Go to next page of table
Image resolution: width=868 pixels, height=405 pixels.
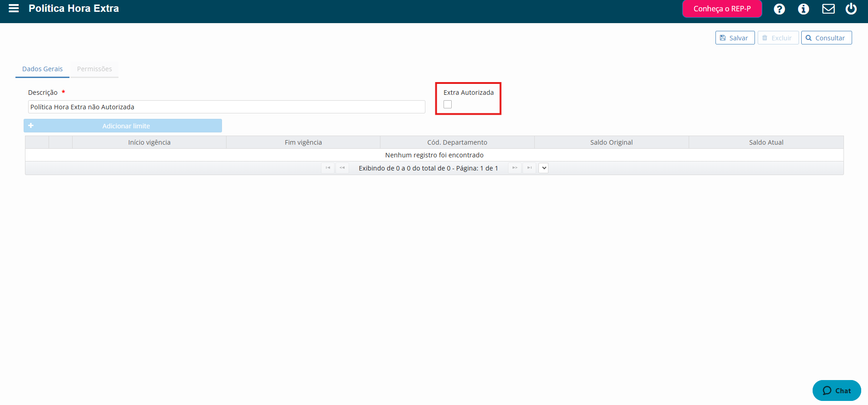click(x=515, y=168)
